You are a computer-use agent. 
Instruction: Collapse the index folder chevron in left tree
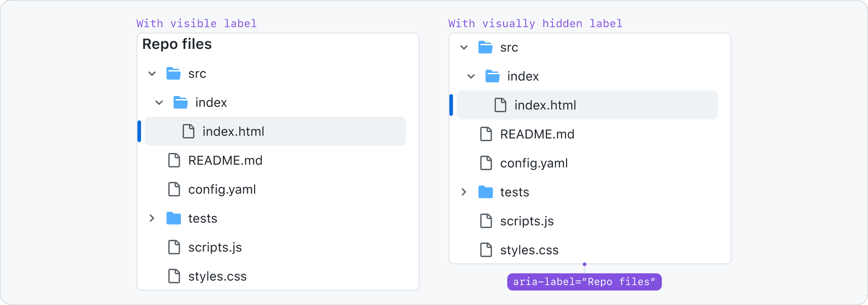pos(159,102)
